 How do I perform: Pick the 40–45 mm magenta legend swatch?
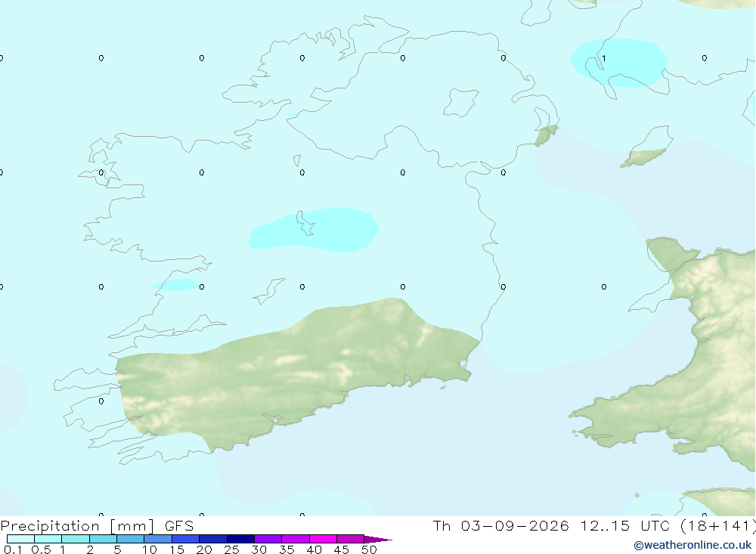coord(323,539)
